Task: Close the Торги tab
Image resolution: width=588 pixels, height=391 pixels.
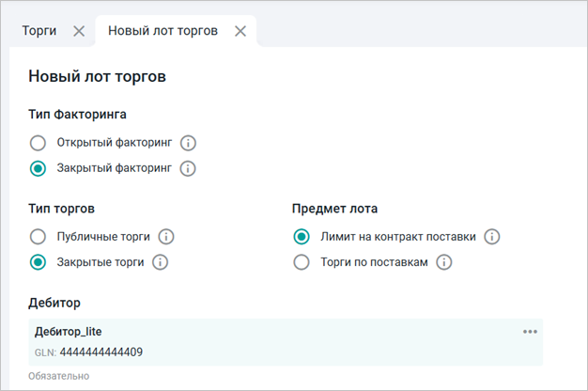Action: pyautogui.click(x=79, y=31)
